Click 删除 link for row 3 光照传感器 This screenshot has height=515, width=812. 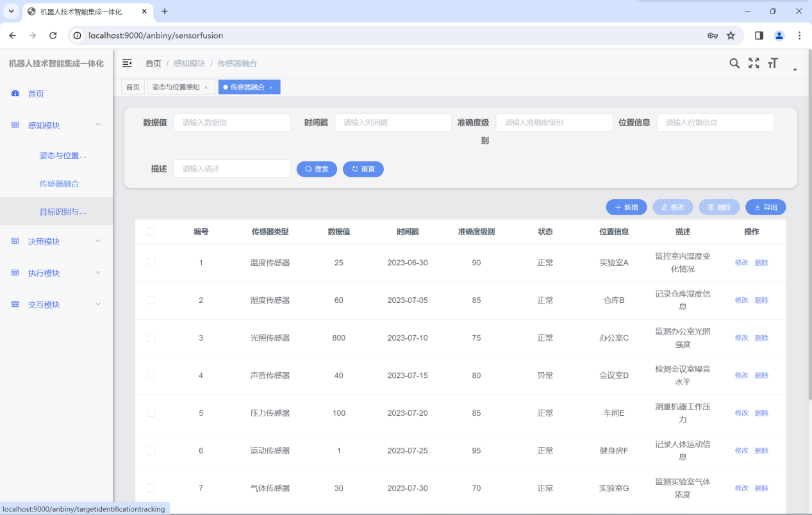pos(761,338)
